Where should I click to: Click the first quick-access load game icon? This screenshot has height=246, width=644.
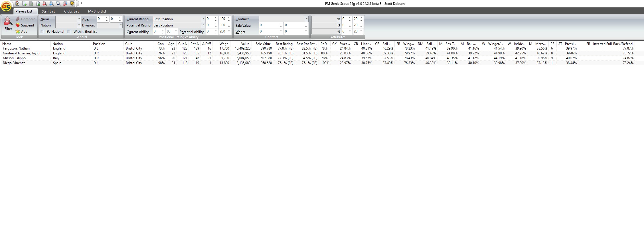(17, 3)
